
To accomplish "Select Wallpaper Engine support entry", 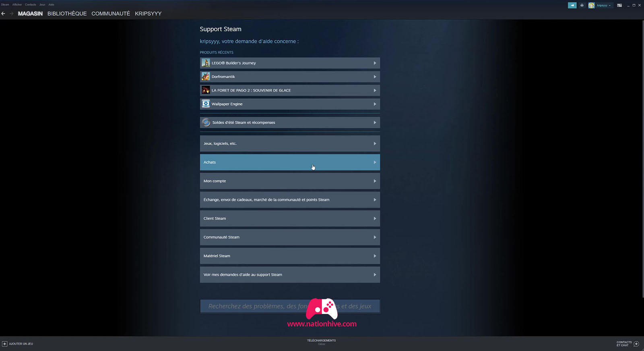I will coord(290,104).
